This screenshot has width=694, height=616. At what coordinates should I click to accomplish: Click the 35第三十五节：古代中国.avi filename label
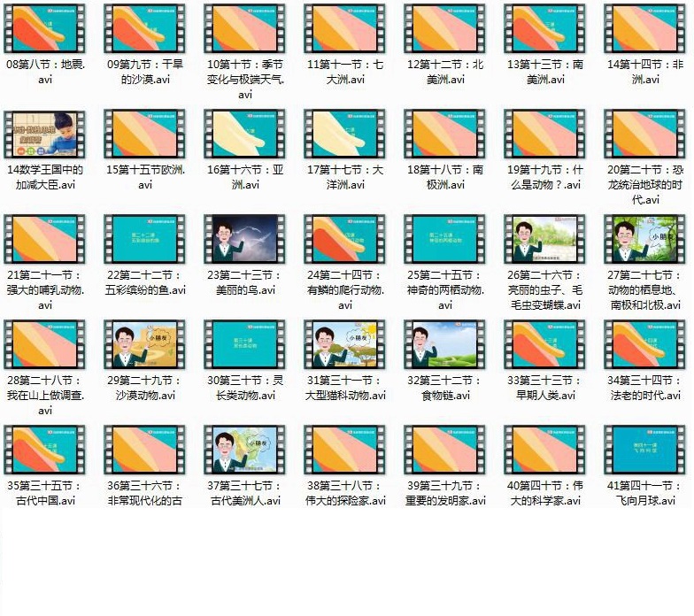[x=45, y=493]
